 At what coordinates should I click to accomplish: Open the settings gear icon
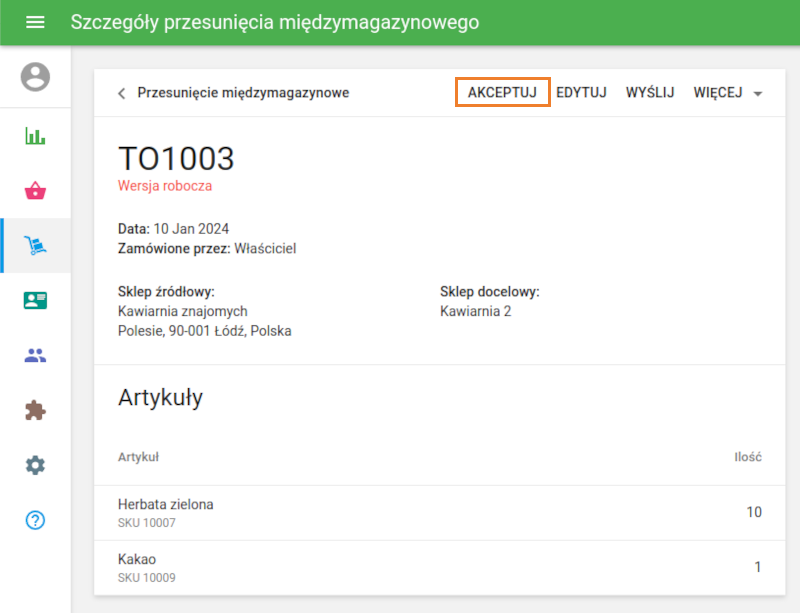[35, 465]
